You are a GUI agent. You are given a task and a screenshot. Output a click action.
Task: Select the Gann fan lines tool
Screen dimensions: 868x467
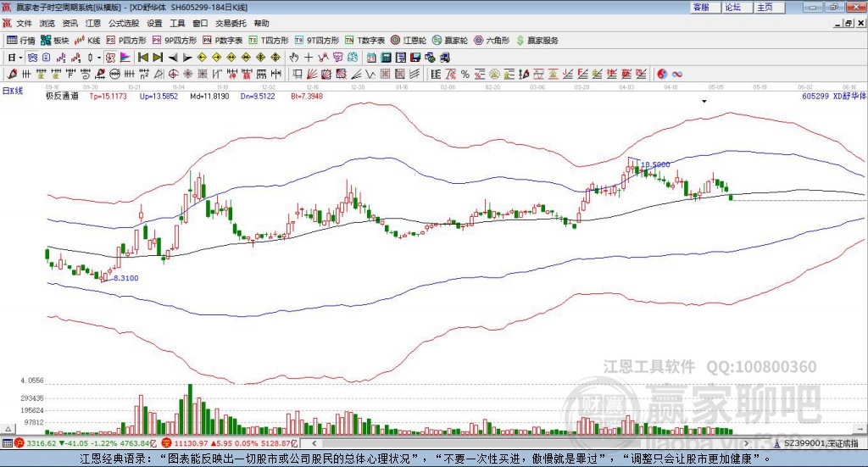[312, 74]
